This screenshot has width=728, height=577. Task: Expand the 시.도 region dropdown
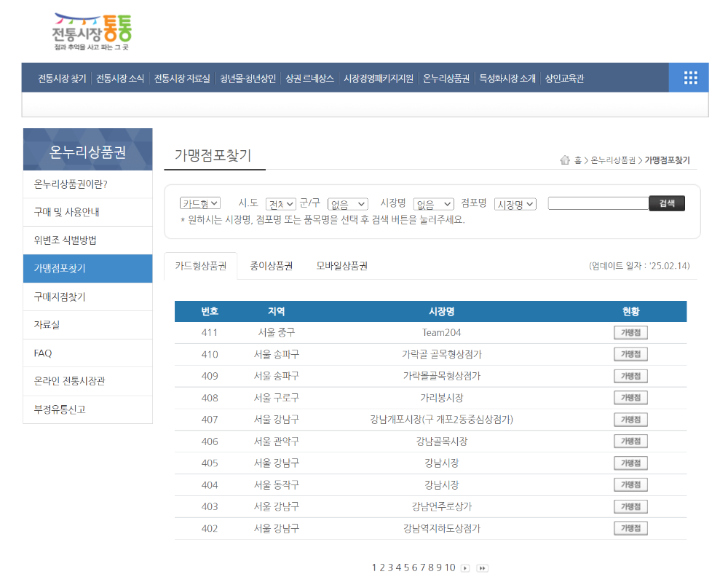(280, 203)
